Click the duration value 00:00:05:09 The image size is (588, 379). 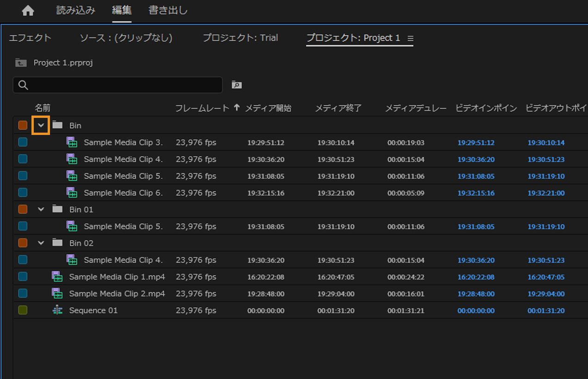[406, 193]
